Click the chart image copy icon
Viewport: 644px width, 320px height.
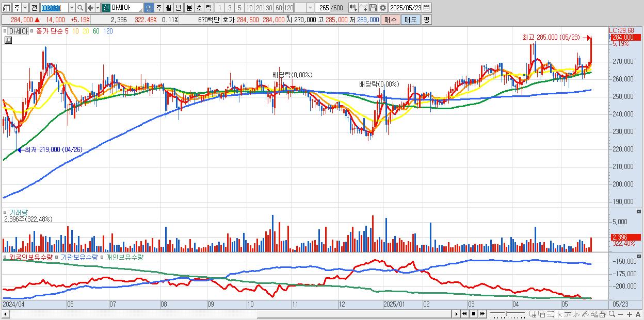pos(603,314)
